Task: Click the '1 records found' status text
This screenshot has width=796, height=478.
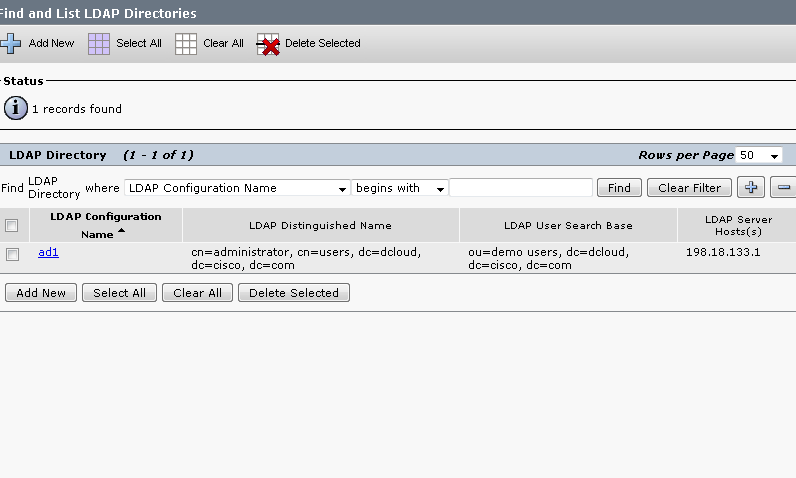Action: (77, 109)
